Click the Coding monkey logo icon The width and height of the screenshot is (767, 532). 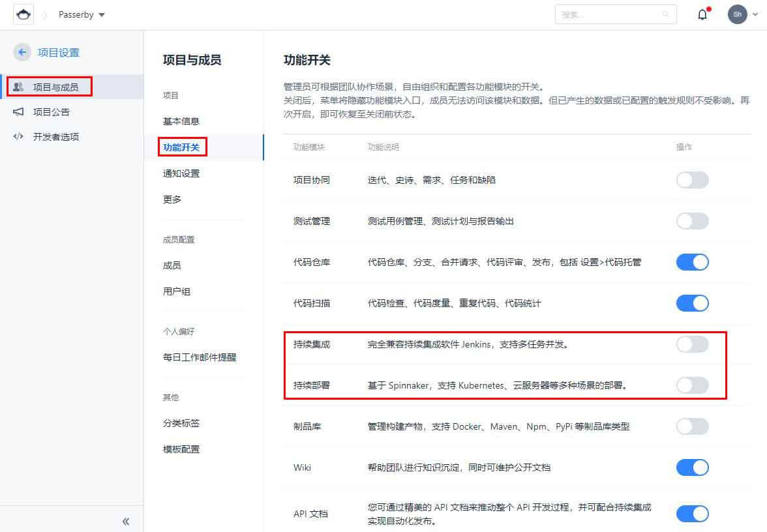tap(23, 14)
